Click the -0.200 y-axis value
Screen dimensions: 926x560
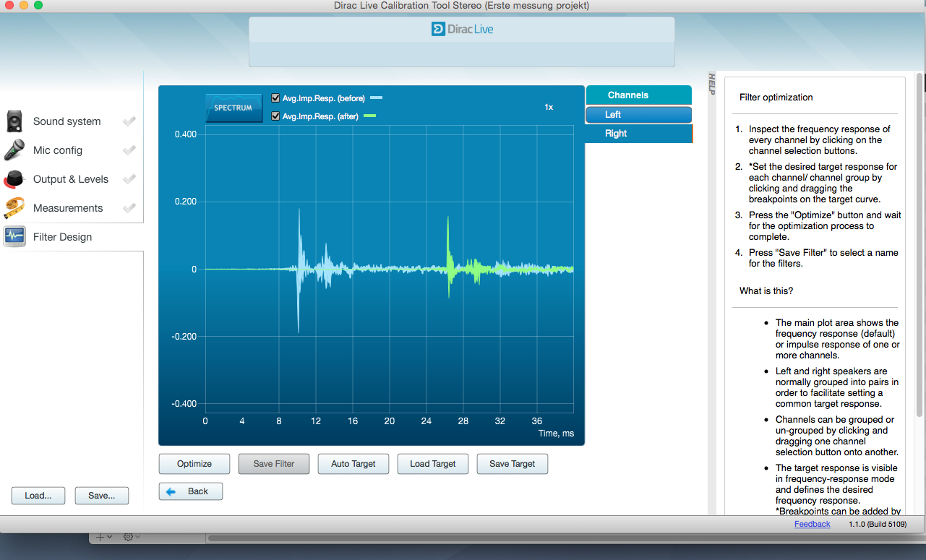click(x=184, y=337)
